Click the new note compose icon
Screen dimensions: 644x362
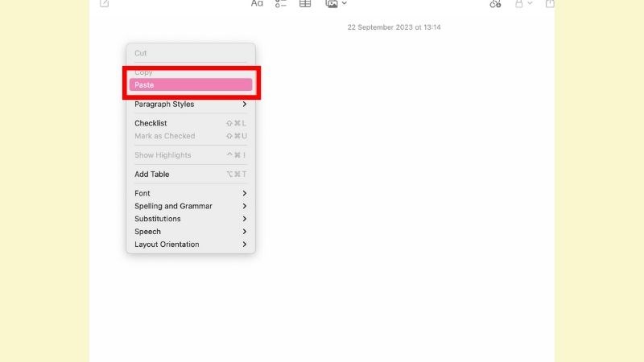(x=104, y=3)
